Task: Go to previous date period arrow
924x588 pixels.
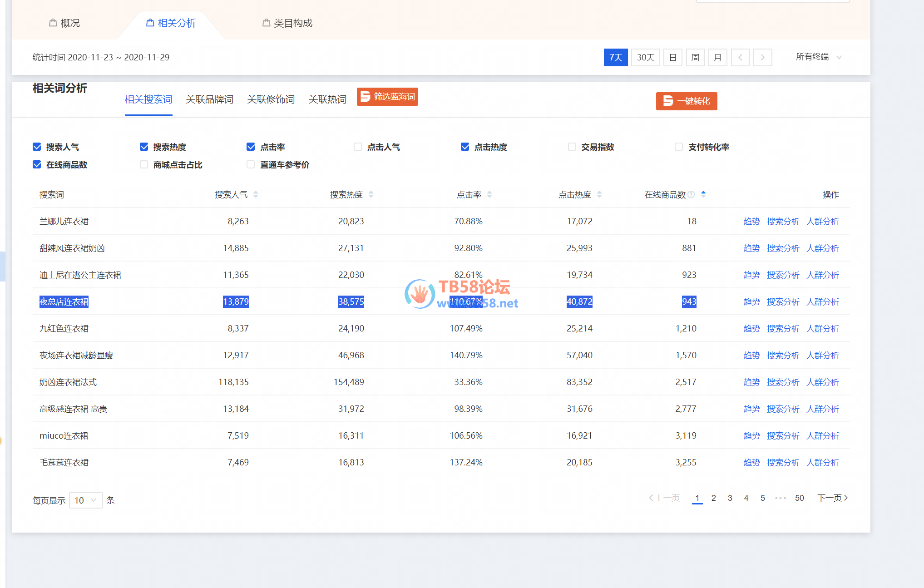Action: [740, 57]
